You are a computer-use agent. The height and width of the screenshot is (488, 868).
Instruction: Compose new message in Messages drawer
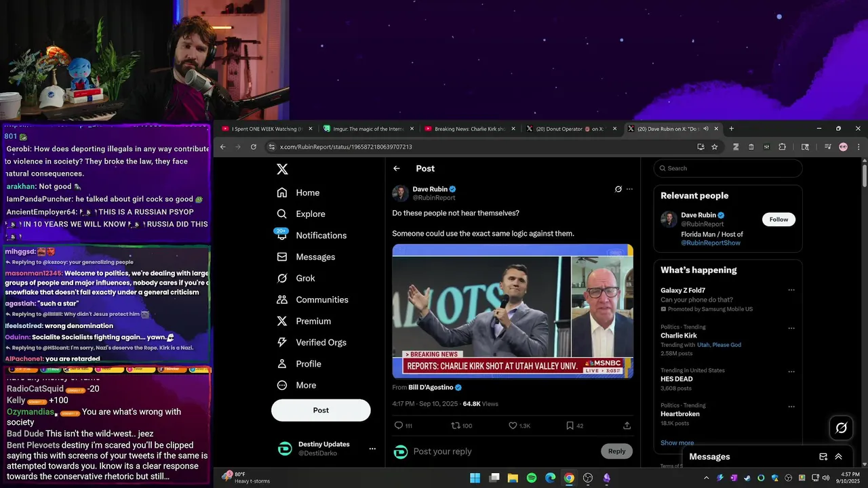[x=823, y=457]
